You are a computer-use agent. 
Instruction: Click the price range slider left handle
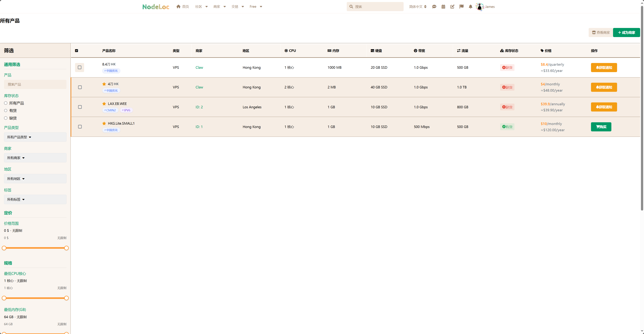point(4,248)
